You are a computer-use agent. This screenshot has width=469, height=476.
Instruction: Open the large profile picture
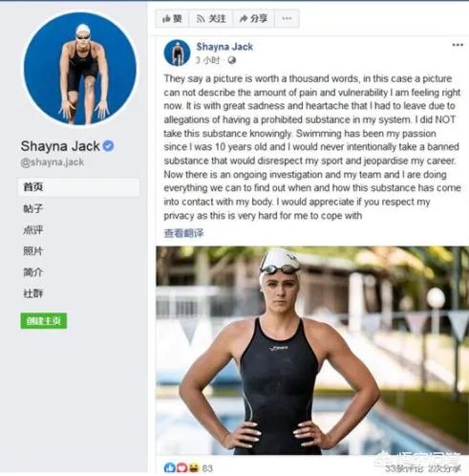pyautogui.click(x=80, y=68)
